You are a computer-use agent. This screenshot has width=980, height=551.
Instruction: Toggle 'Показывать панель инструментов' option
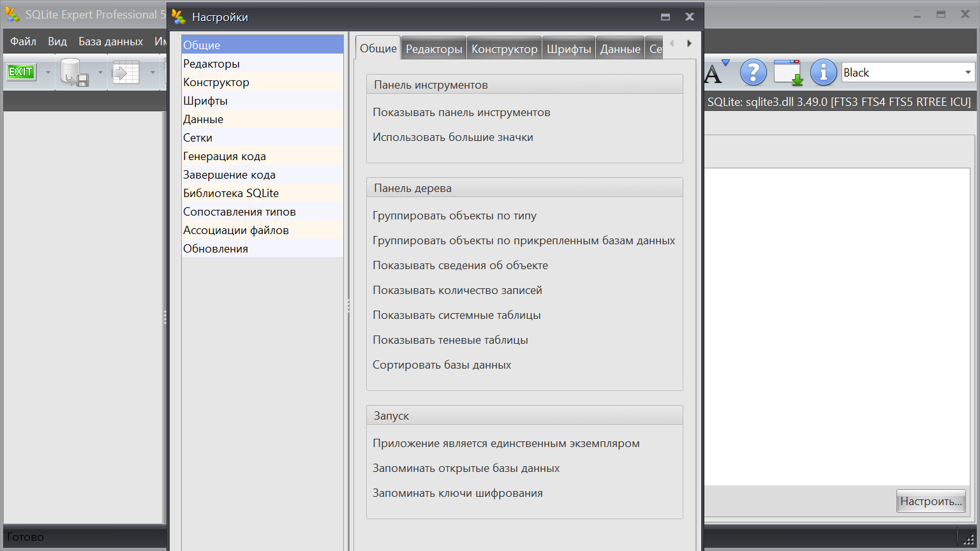click(x=461, y=112)
